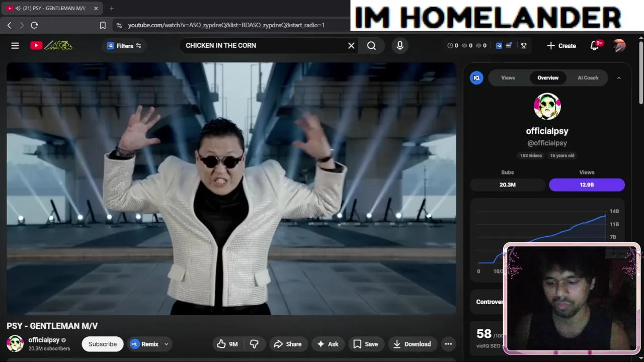This screenshot has height=362, width=644.
Task: Switch to the vidIQ Views tab
Action: (508, 78)
